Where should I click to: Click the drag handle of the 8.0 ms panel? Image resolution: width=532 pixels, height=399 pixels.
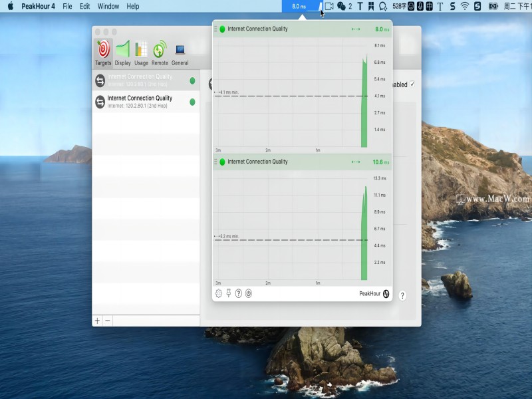(215, 29)
